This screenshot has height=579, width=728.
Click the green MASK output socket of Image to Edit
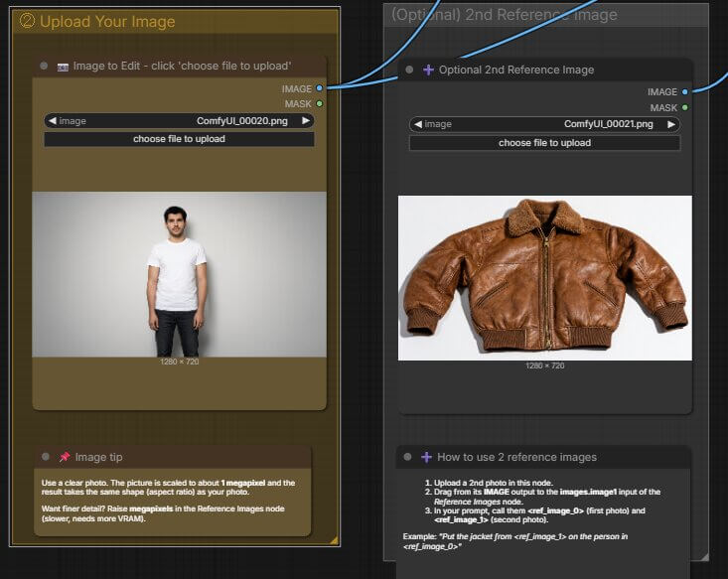(320, 103)
